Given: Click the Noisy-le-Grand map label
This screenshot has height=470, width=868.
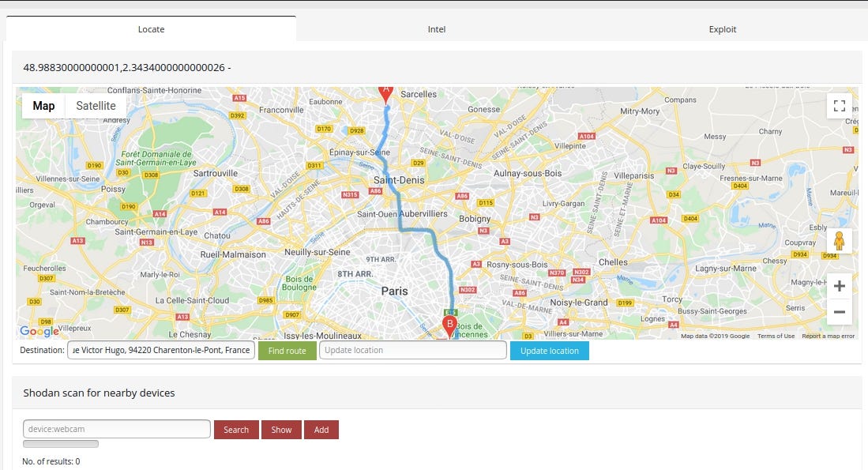Looking at the screenshot, I should (578, 303).
